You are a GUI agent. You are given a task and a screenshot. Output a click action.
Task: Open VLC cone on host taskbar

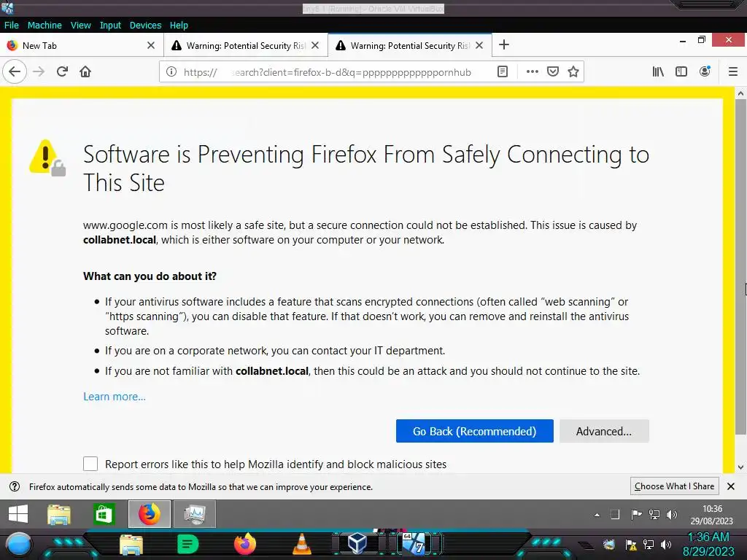[301, 544]
